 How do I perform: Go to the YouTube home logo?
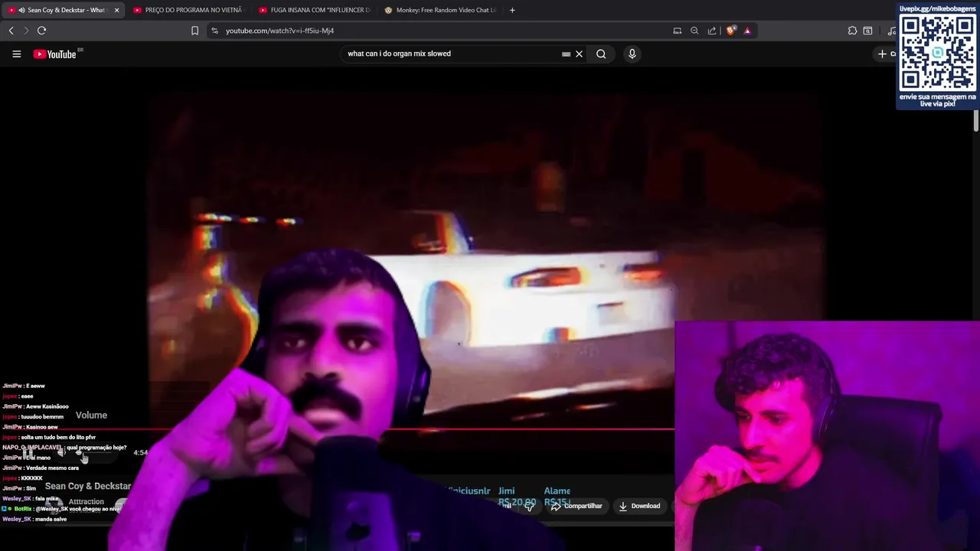coord(55,54)
